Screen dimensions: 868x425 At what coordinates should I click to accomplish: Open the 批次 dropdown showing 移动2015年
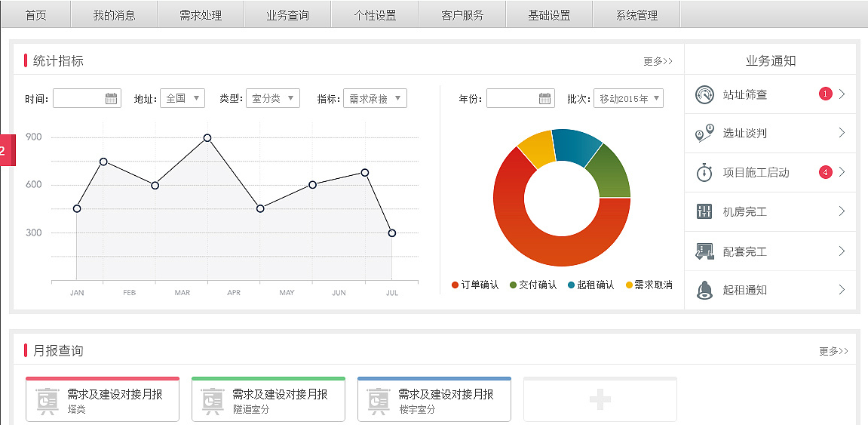pyautogui.click(x=629, y=98)
